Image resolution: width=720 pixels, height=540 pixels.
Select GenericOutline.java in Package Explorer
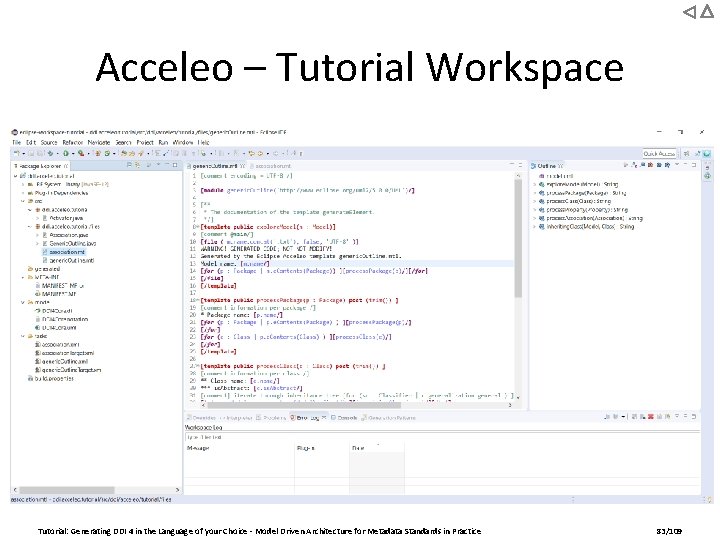tap(69, 243)
